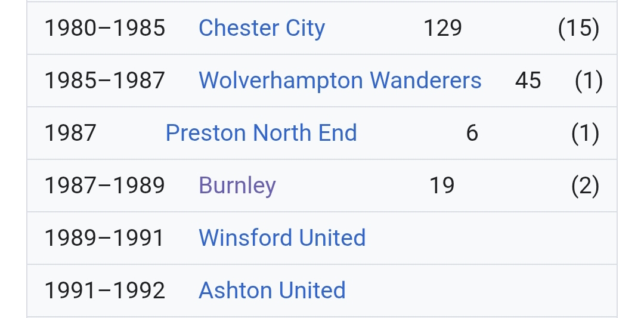Select the (2) goals for Burnley
The height and width of the screenshot is (318, 644).
(585, 186)
